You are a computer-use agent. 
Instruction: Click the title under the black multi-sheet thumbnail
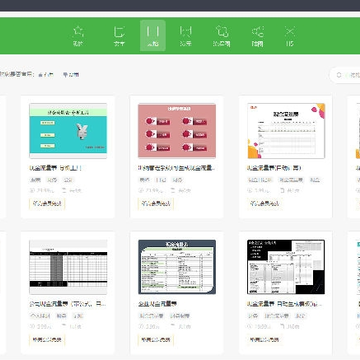(285, 304)
